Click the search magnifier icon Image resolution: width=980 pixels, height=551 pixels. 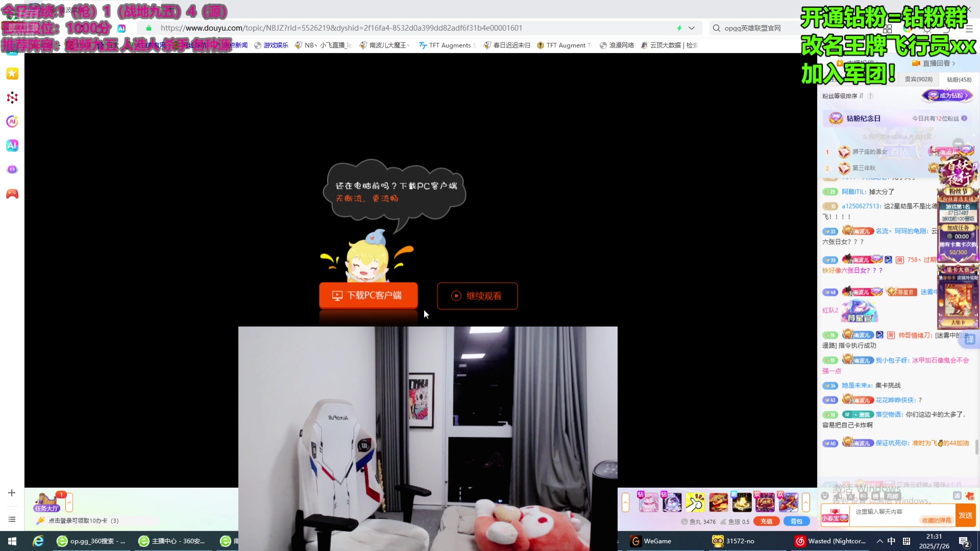[717, 28]
